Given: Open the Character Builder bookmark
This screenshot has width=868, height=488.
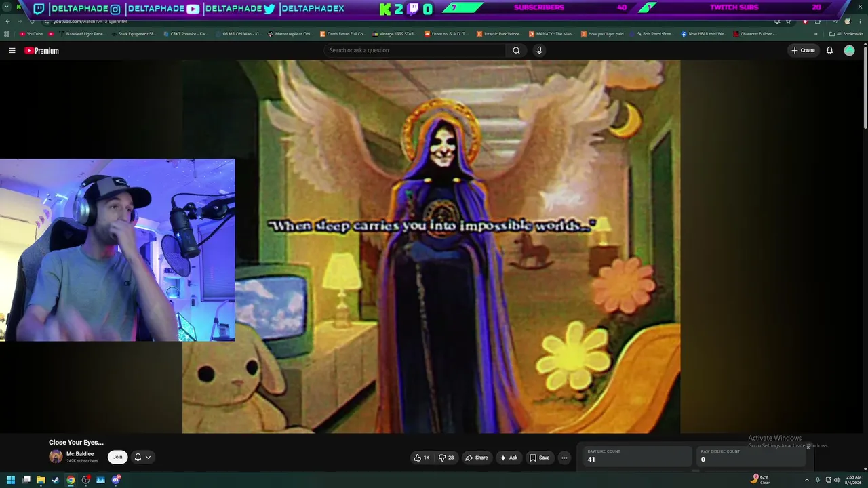Looking at the screenshot, I should click(x=755, y=34).
